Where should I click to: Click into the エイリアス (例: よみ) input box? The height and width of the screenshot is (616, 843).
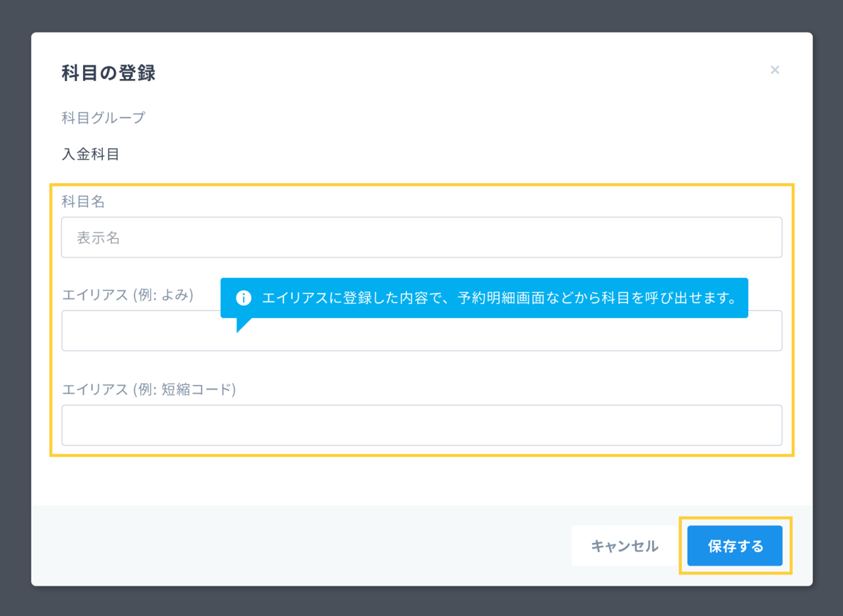coord(421,335)
